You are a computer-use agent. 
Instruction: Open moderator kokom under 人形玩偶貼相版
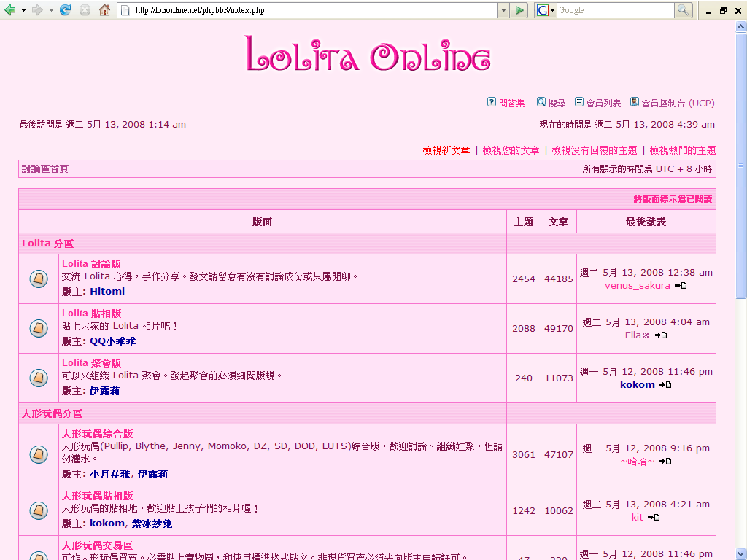pos(107,524)
